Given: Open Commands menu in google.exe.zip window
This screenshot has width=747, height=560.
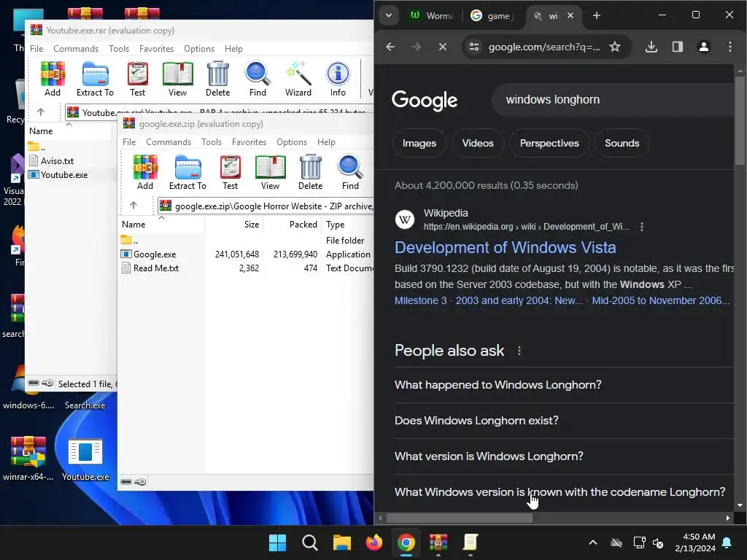Looking at the screenshot, I should tap(169, 142).
